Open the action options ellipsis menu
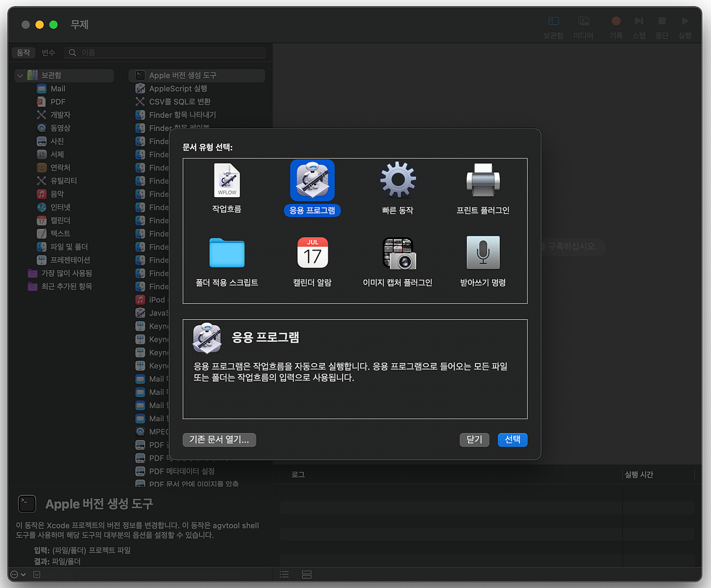 click(18, 575)
